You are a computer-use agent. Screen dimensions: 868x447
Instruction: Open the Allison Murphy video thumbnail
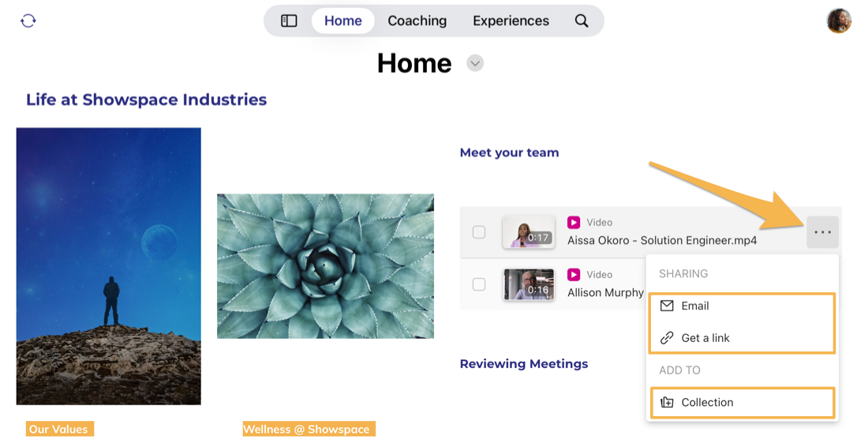pos(528,284)
